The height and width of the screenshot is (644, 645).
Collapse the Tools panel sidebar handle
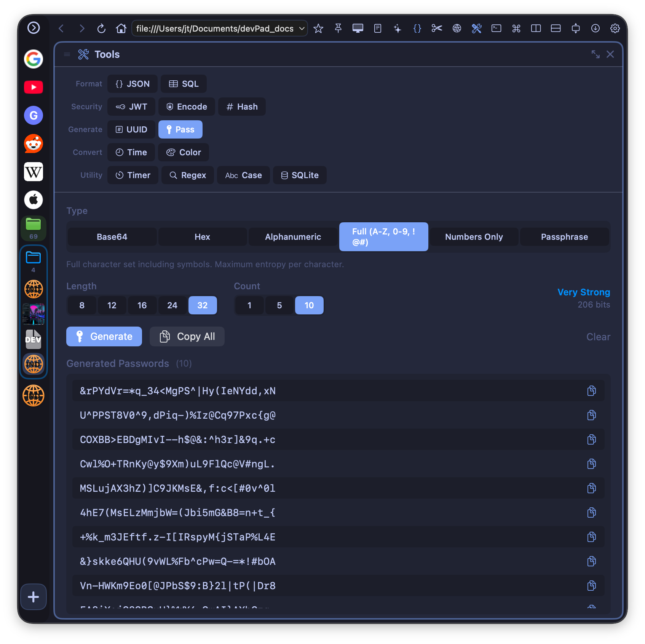[x=67, y=54]
